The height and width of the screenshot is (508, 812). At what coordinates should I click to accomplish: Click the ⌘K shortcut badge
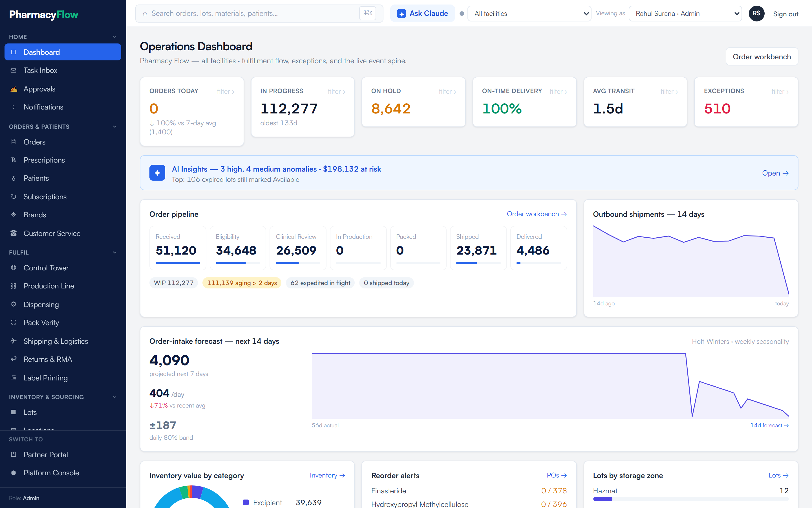367,14
